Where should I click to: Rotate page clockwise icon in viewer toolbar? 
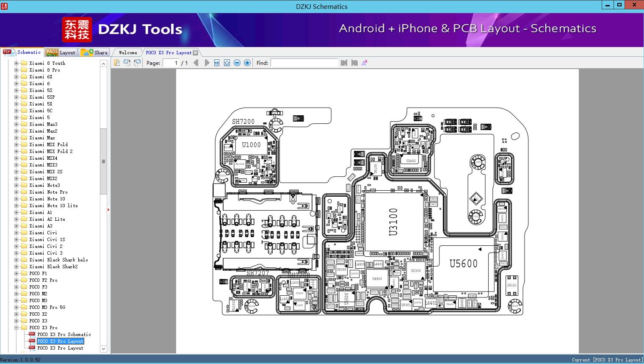137,63
